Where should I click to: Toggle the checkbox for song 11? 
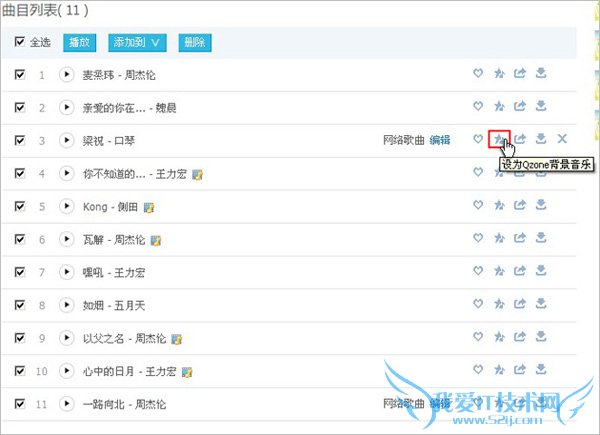pyautogui.click(x=20, y=404)
